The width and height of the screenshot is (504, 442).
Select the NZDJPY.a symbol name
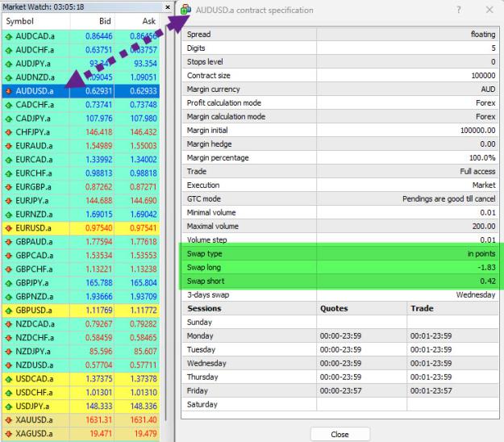pos(33,352)
